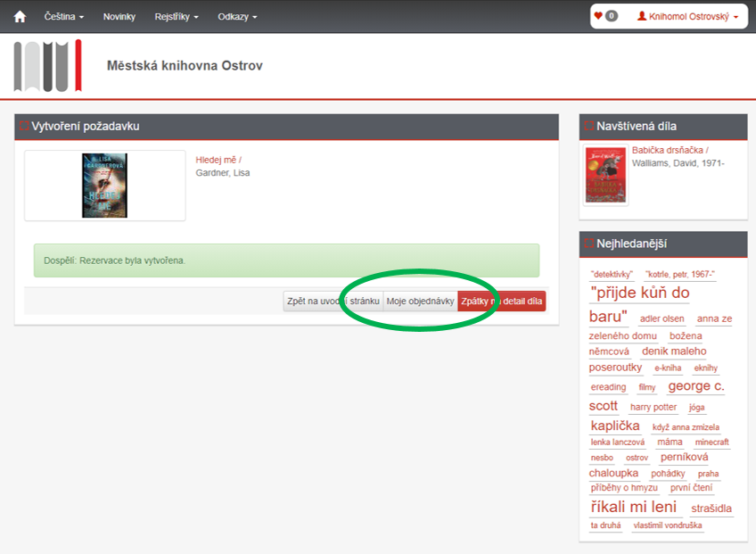Open Babička drsňačka title link

coord(670,151)
